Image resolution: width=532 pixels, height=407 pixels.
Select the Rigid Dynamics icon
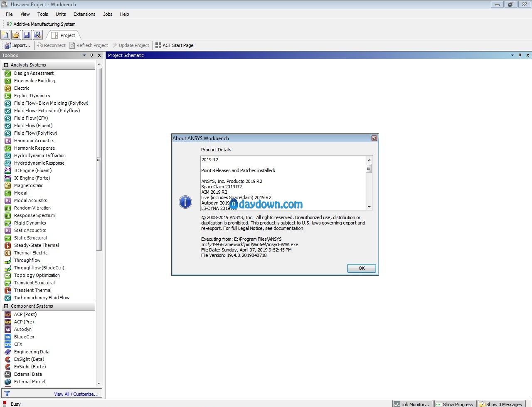[7, 223]
